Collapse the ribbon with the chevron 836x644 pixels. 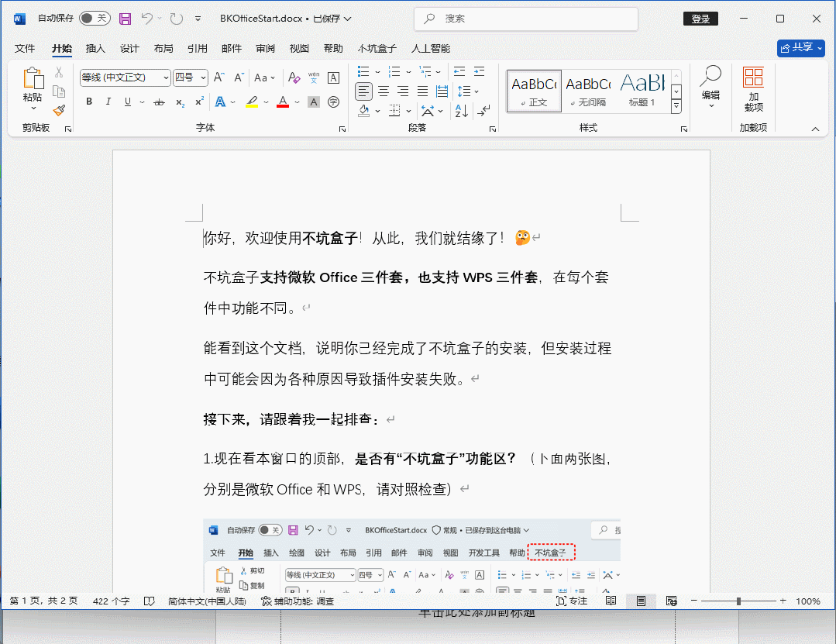[815, 129]
